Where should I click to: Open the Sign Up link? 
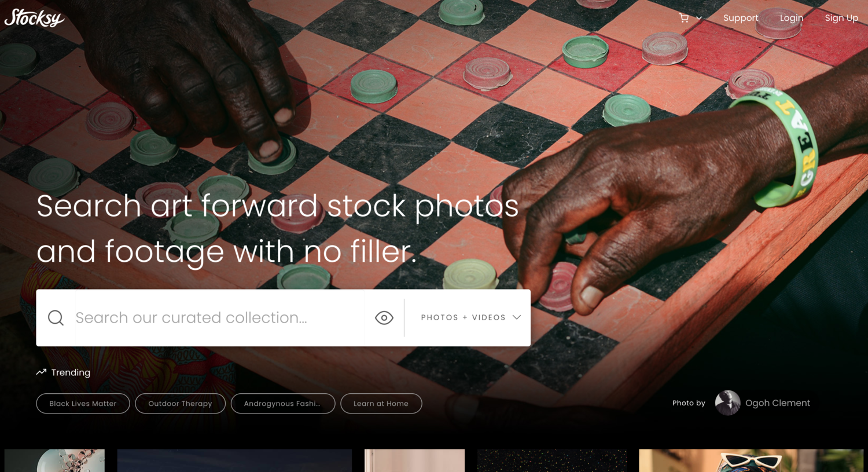[841, 18]
